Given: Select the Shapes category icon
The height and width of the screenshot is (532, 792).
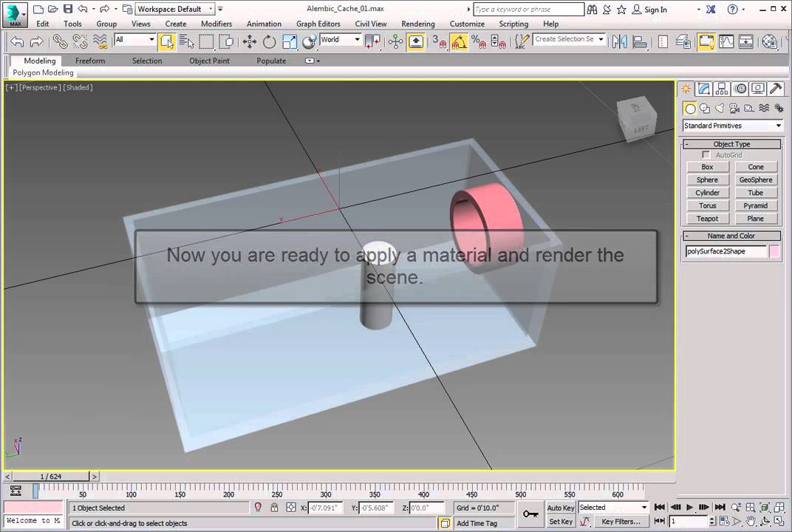Looking at the screenshot, I should tap(705, 108).
